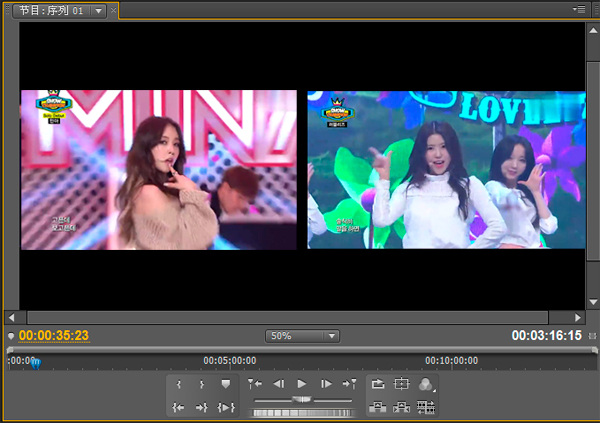
Task: Open the 50% zoom level dropdown
Action: pyautogui.click(x=302, y=336)
